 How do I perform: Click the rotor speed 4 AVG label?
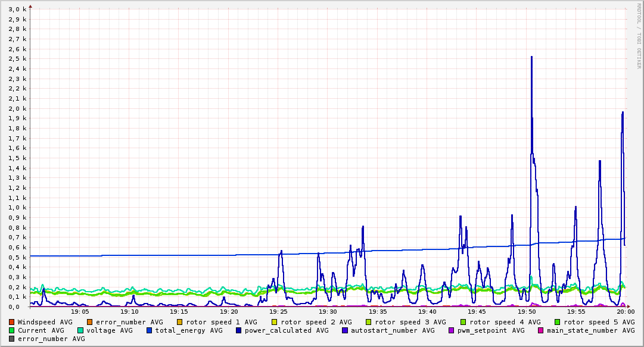point(505,323)
